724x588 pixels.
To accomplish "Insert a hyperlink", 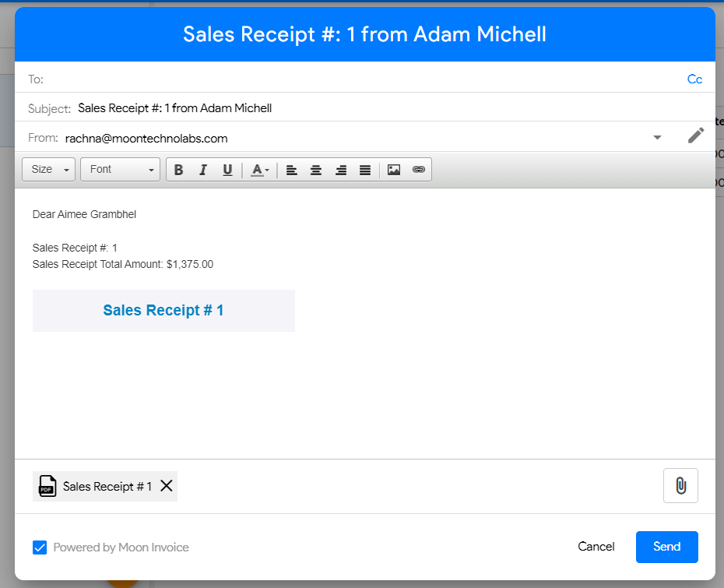I will [x=418, y=170].
